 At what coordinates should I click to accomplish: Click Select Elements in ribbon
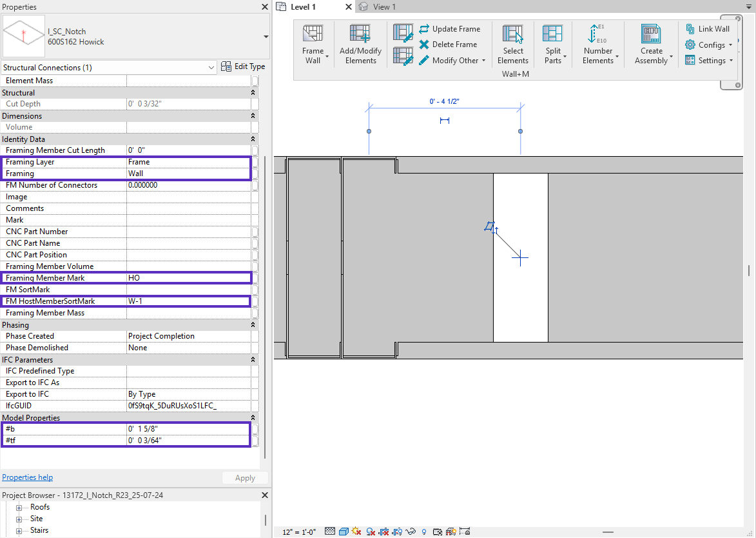pos(513,44)
